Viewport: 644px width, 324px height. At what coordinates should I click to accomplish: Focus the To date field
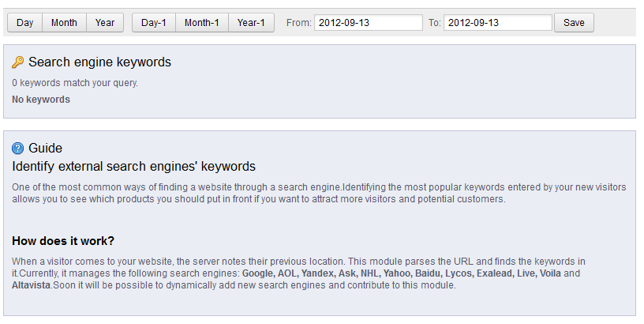[498, 23]
